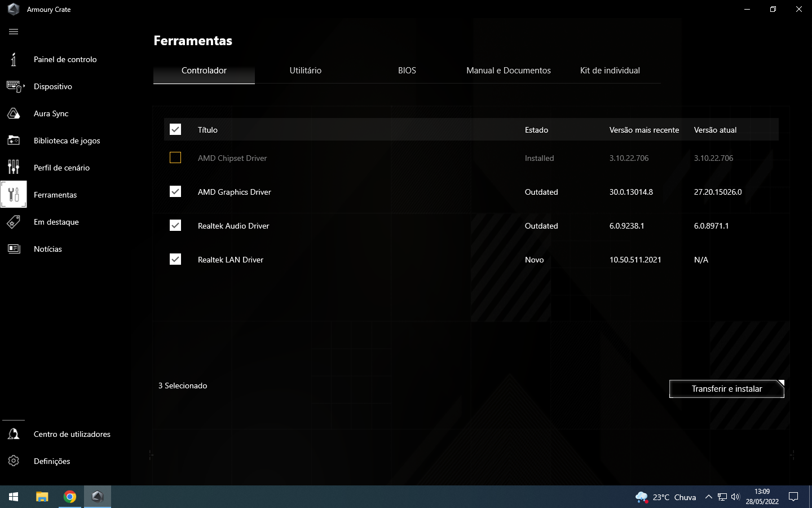Click latest version 30.0.13014.8
Screen dimensions: 812x508
(x=631, y=192)
